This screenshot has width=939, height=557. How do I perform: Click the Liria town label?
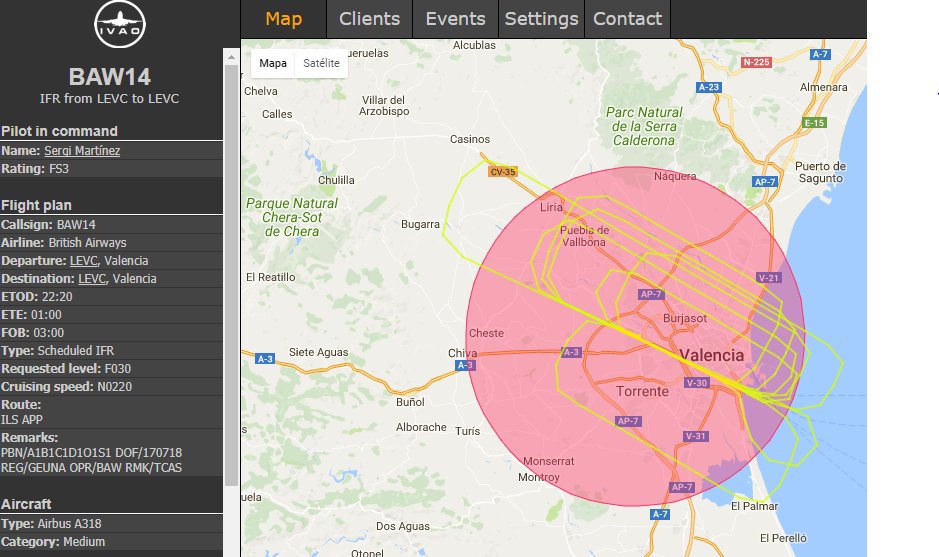pos(552,207)
